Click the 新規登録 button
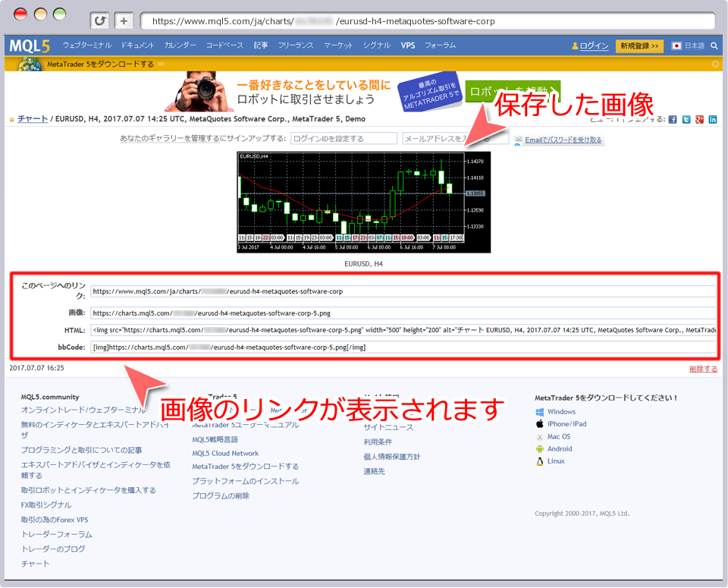Image resolution: width=728 pixels, height=588 pixels. click(x=639, y=46)
